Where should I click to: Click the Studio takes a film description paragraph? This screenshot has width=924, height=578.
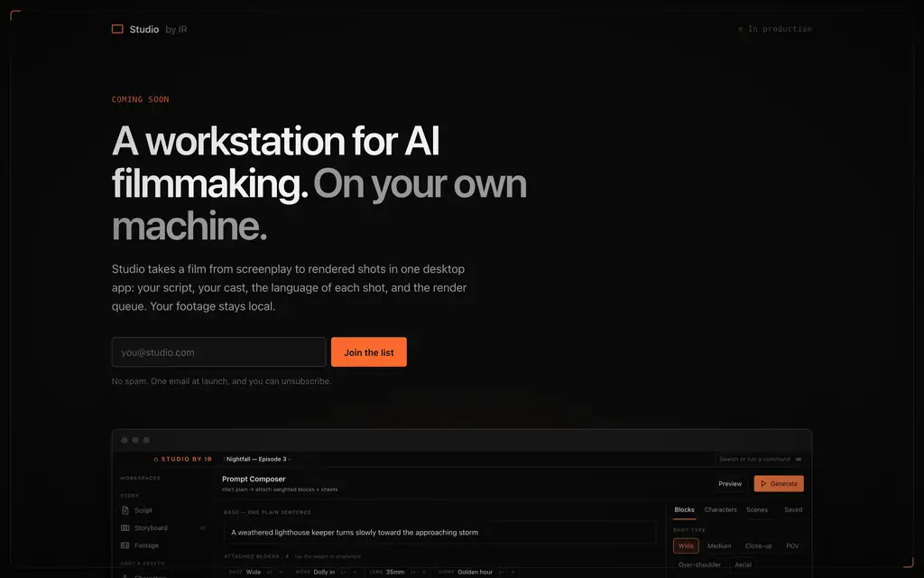click(x=290, y=287)
